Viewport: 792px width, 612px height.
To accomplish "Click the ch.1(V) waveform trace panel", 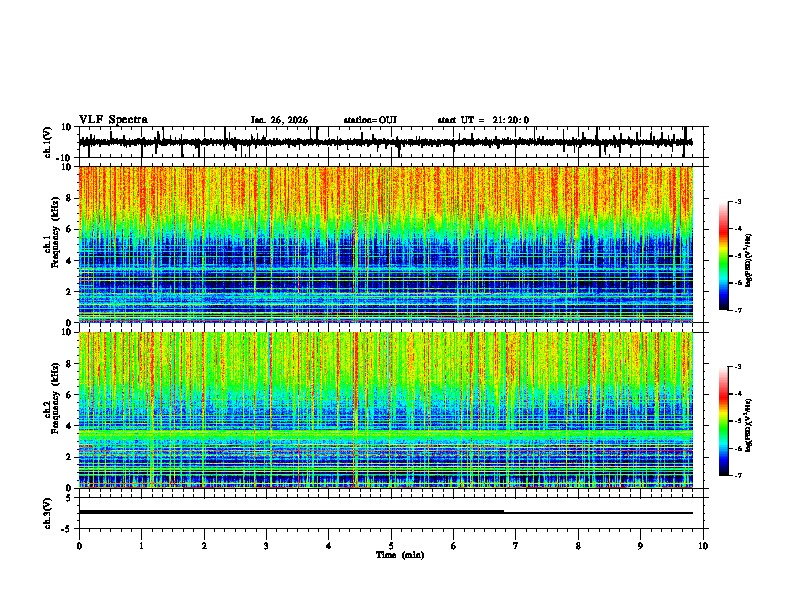I will (x=393, y=142).
